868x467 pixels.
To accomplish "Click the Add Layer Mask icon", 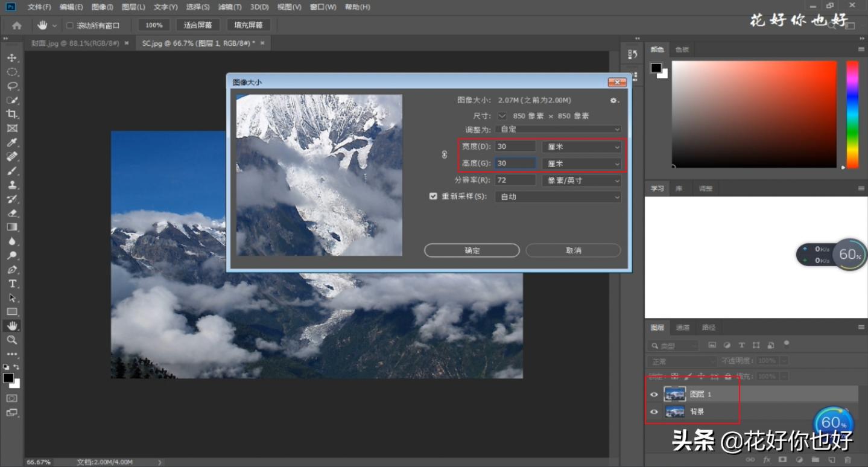I will coord(783,460).
